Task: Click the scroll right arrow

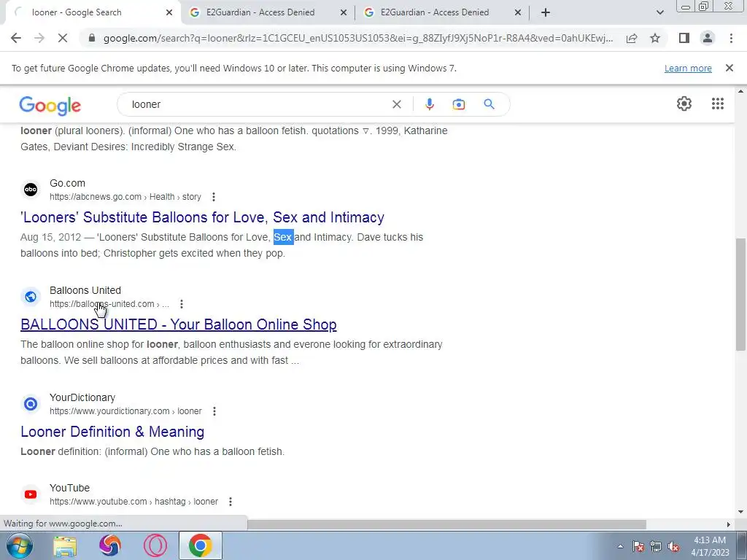Action: tap(728, 524)
